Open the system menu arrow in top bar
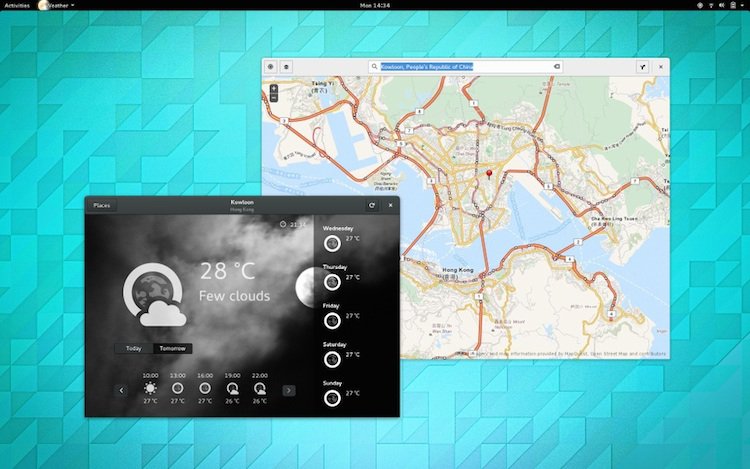This screenshot has width=750, height=469. point(743,5)
